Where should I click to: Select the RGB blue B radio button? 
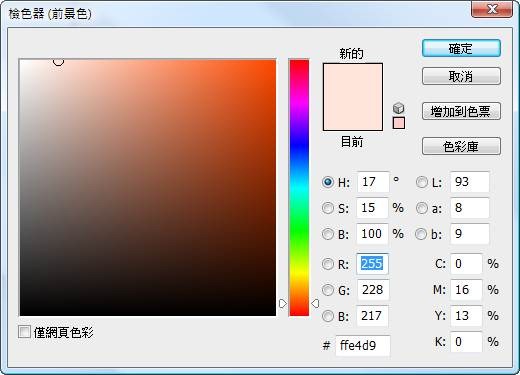(x=328, y=316)
